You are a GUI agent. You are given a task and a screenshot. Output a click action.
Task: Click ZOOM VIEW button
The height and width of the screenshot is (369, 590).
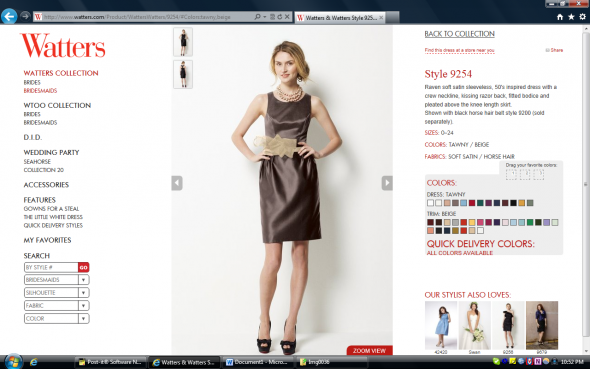pos(370,351)
